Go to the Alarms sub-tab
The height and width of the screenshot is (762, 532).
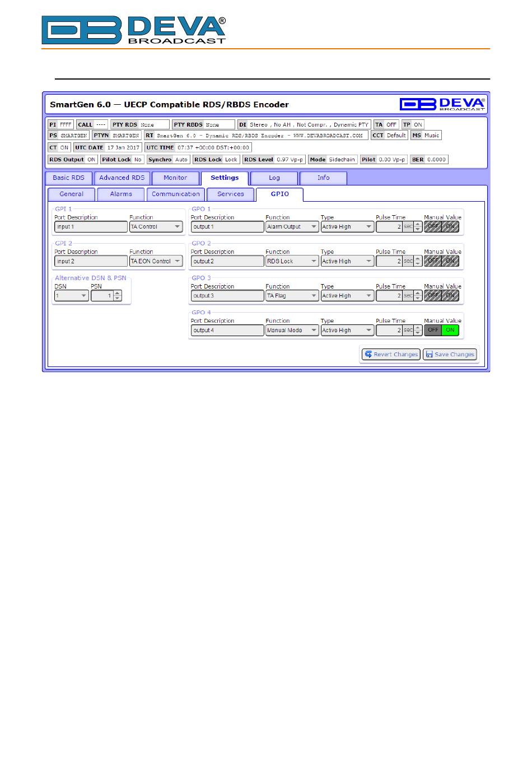121,194
